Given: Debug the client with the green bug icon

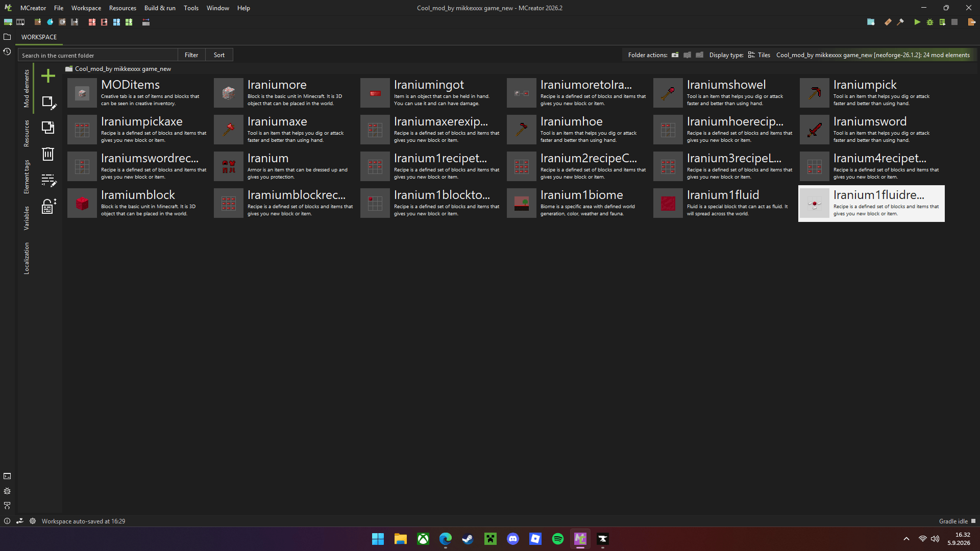Looking at the screenshot, I should 930,22.
